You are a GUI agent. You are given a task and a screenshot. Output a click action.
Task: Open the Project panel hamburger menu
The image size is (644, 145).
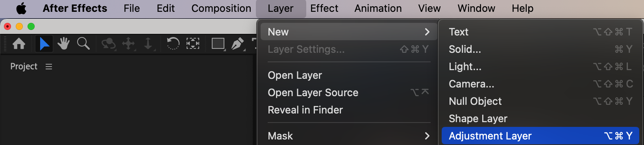[49, 67]
